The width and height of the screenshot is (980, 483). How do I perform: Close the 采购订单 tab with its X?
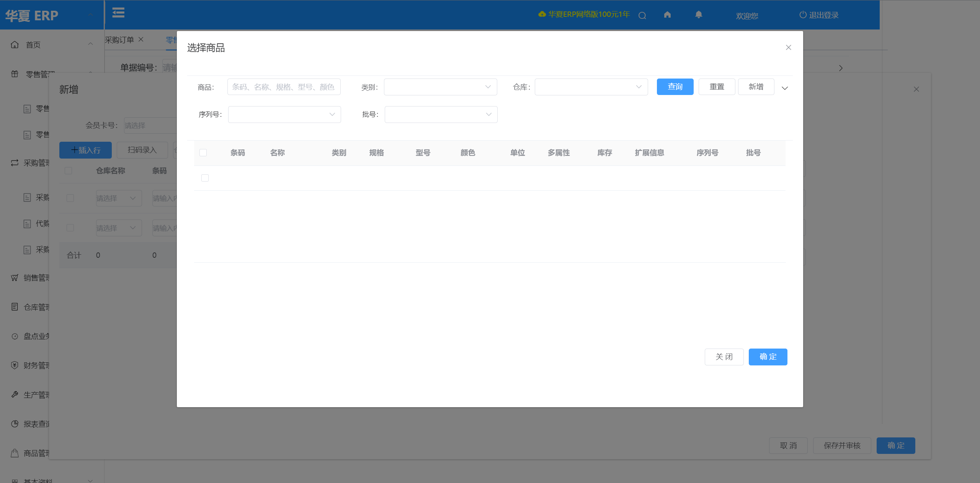click(x=141, y=39)
